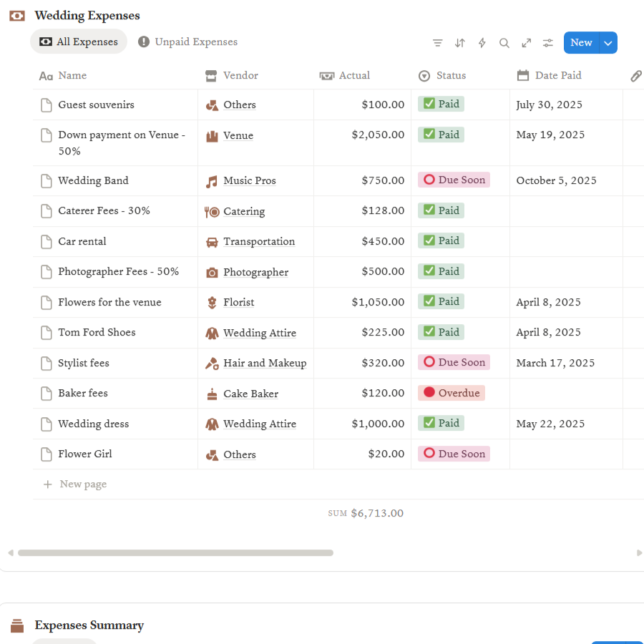
Task: Click the sort arrows icon
Action: (x=459, y=43)
